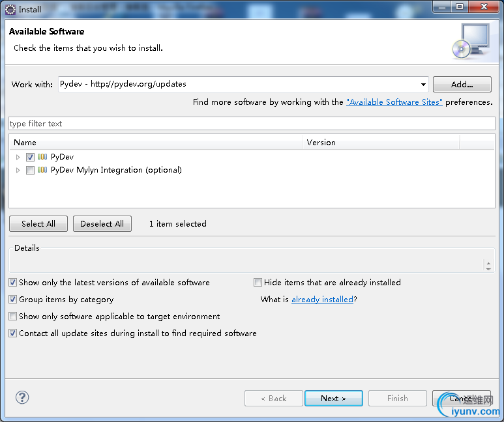The height and width of the screenshot is (422, 504).
Task: Click the '1 item selected' status text
Action: [x=178, y=224]
